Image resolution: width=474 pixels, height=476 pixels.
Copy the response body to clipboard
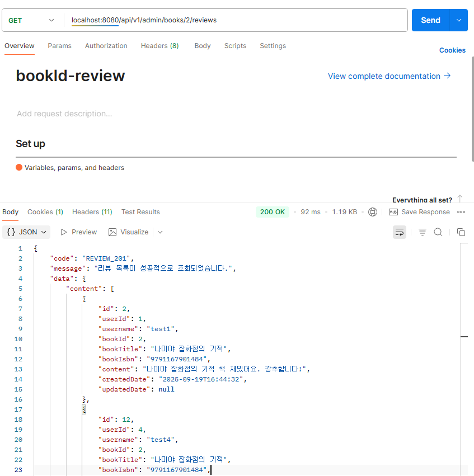click(461, 232)
